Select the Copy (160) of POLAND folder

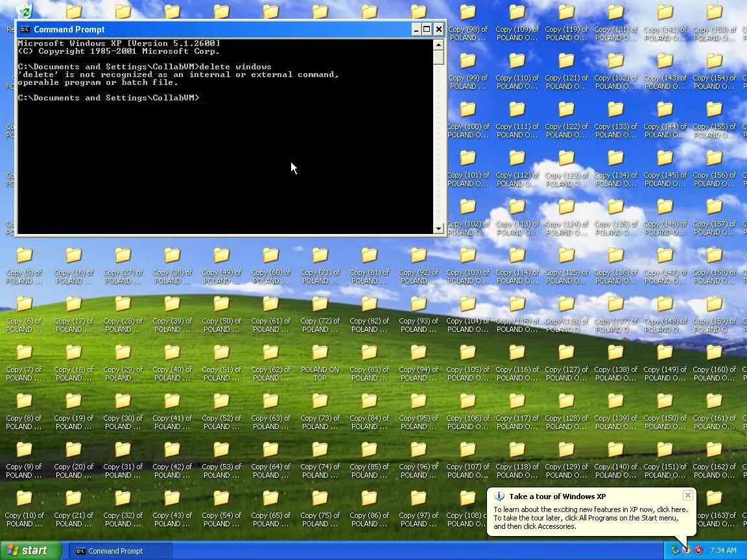pos(714,362)
